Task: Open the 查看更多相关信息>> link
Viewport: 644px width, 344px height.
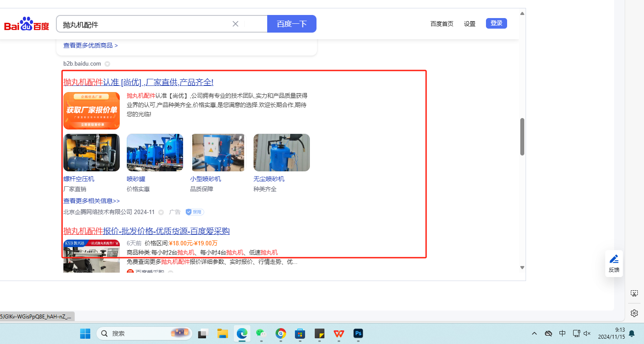Action: coord(92,201)
